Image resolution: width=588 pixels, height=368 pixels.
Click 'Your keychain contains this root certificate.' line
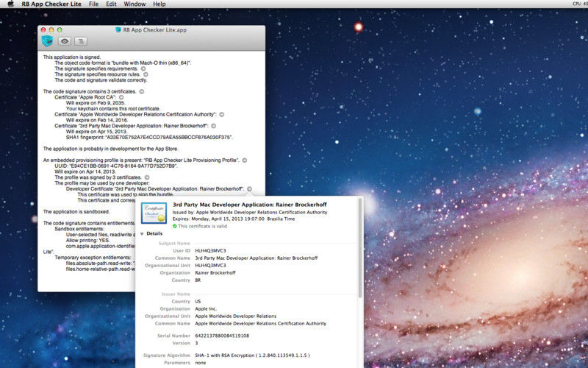tap(113, 108)
